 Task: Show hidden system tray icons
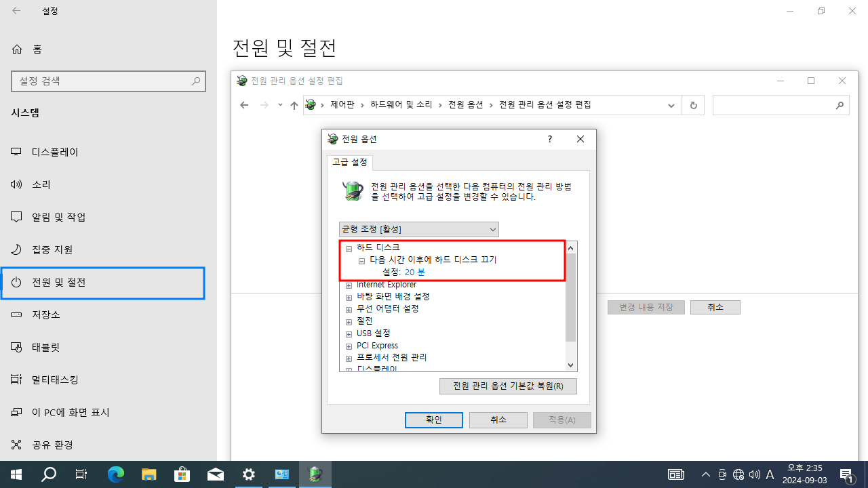pos(706,474)
